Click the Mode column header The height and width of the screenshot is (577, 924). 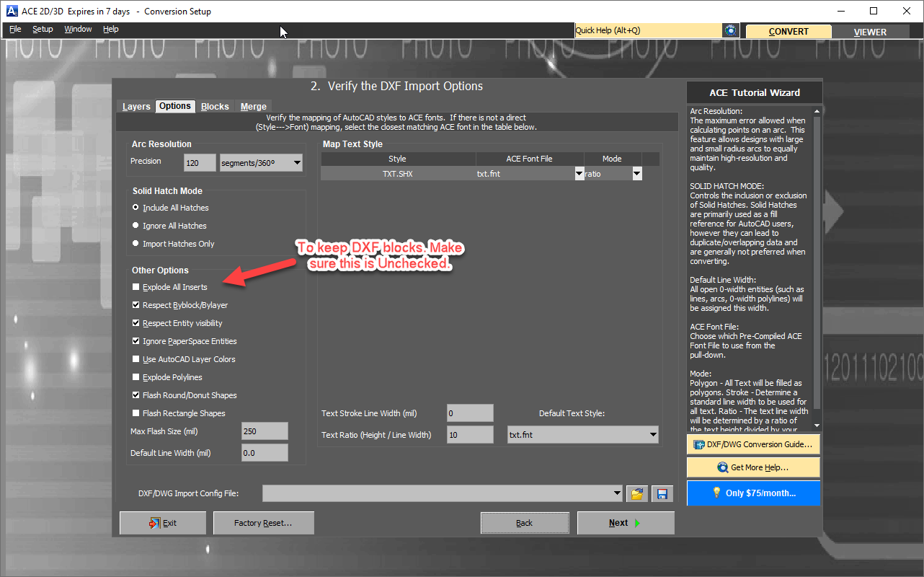click(x=613, y=159)
